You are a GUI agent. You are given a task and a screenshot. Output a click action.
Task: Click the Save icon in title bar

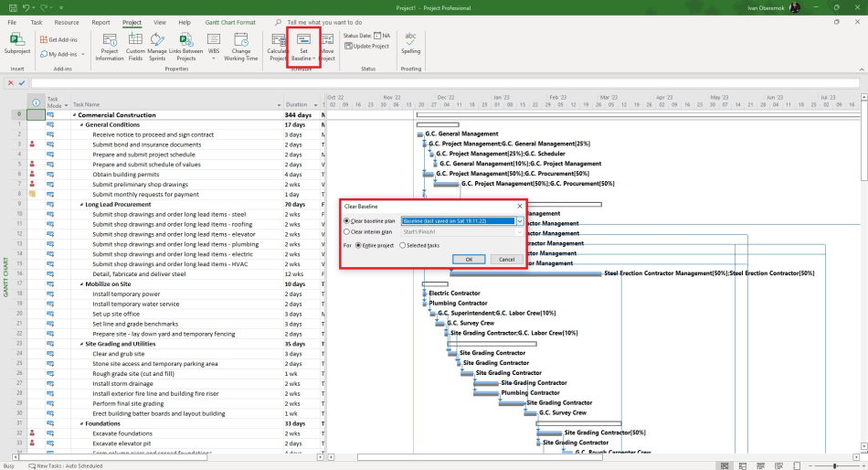click(13, 7)
